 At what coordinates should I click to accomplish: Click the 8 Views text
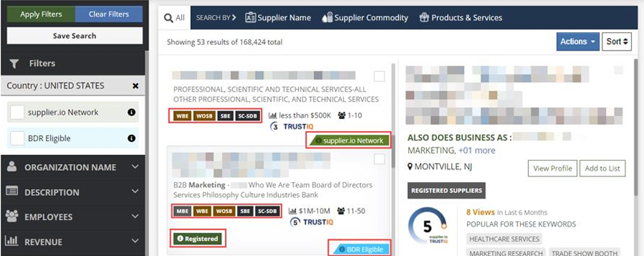[480, 212]
